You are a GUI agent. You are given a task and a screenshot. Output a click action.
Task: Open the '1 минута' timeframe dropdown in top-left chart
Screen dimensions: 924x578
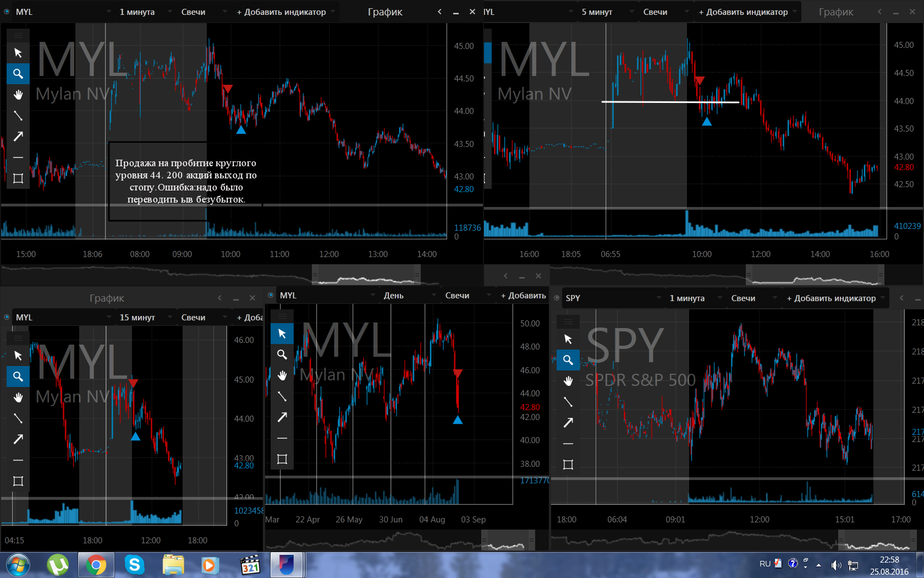(145, 12)
